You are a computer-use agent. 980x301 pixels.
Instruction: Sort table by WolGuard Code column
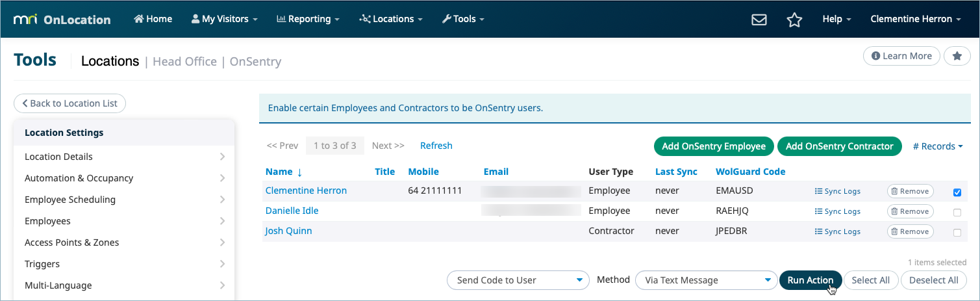751,172
